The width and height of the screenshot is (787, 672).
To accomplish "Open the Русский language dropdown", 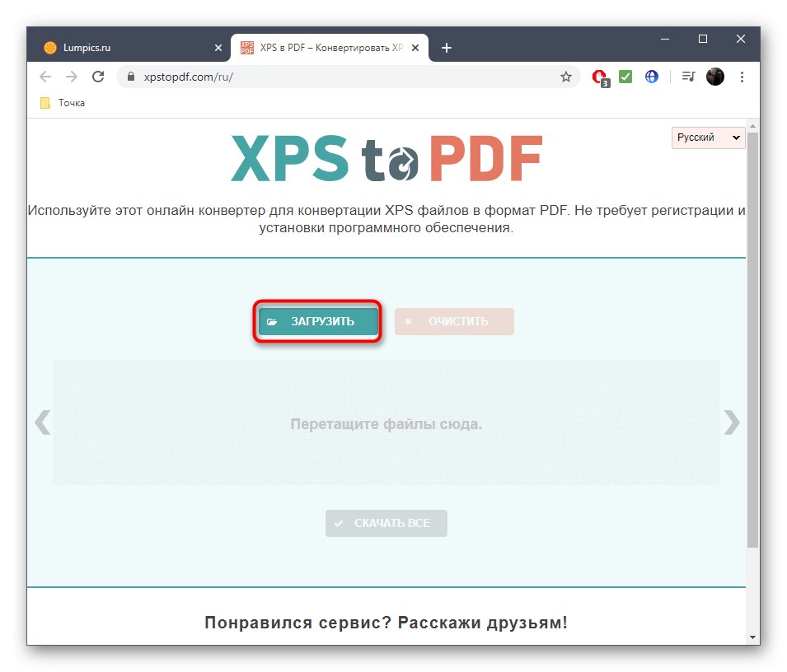I will point(707,138).
